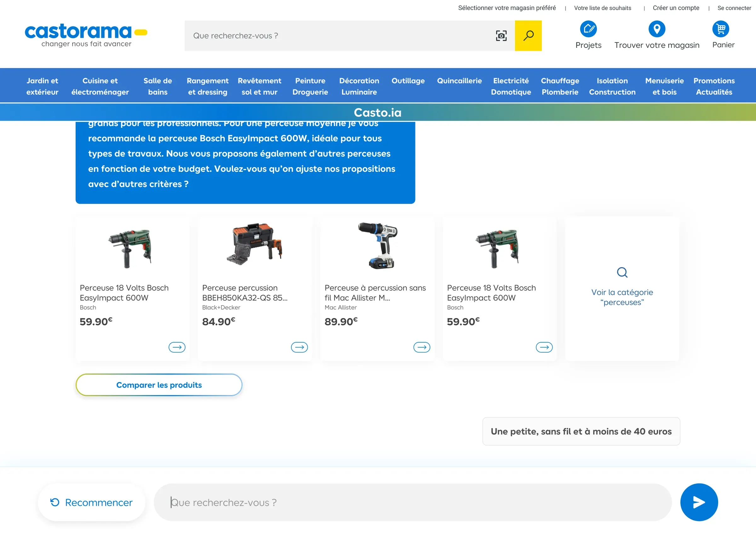Screen dimensions: 756x538
Task: Click Sélectionner votre magasin préféré link
Action: tap(507, 8)
